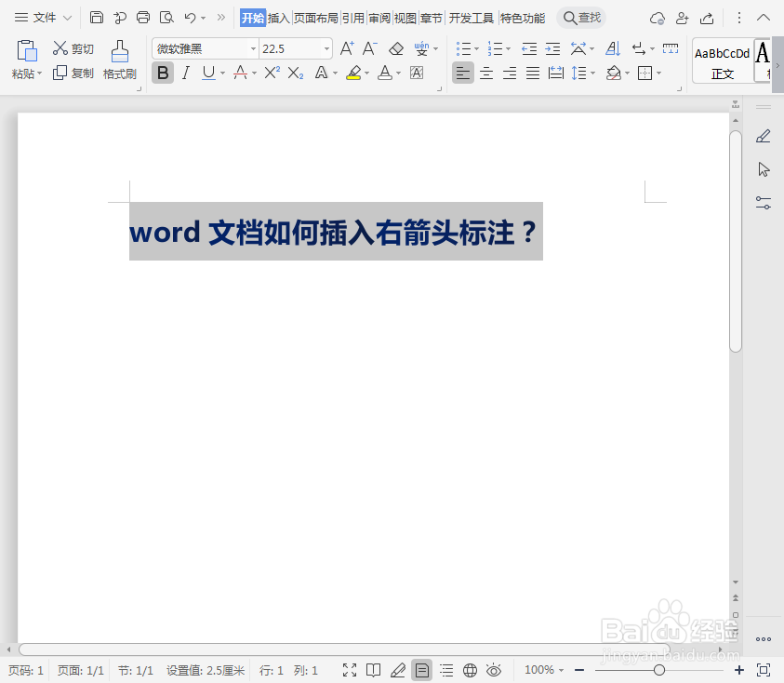The height and width of the screenshot is (683, 784).
Task: Toggle italic formatting on
Action: 185,73
